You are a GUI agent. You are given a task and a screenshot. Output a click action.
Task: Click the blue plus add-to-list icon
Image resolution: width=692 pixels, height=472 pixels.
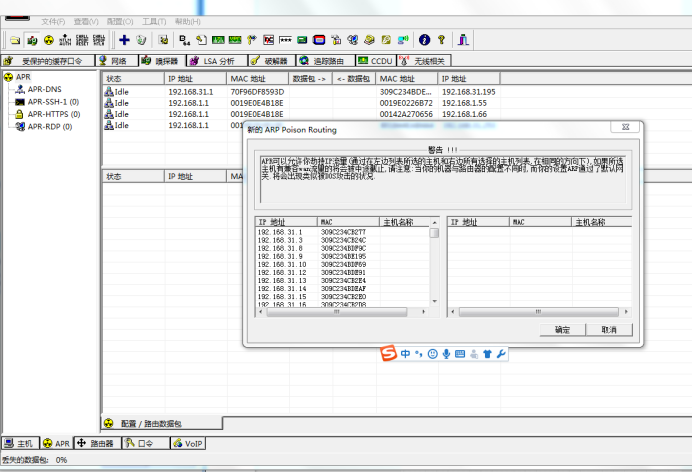(x=124, y=40)
